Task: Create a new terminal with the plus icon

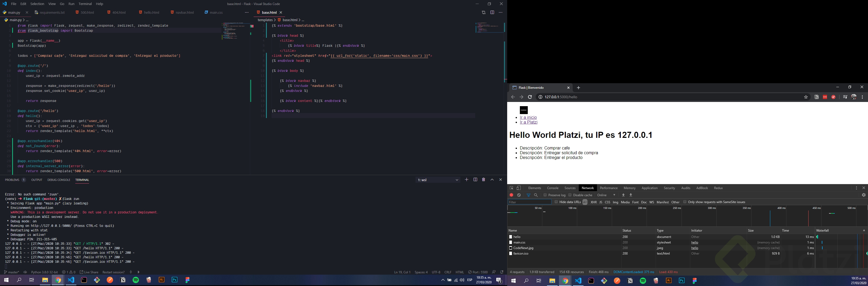Action: point(467,180)
